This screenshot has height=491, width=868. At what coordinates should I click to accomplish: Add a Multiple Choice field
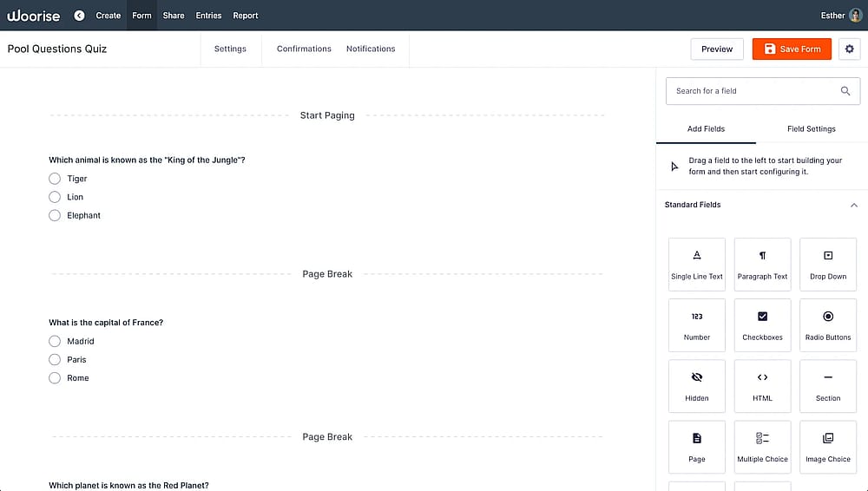point(762,447)
